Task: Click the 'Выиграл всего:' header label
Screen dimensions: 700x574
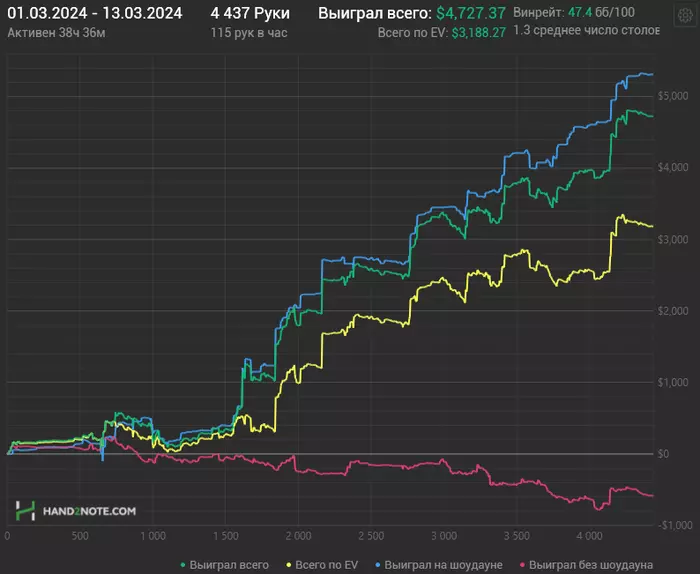Action: click(x=375, y=13)
